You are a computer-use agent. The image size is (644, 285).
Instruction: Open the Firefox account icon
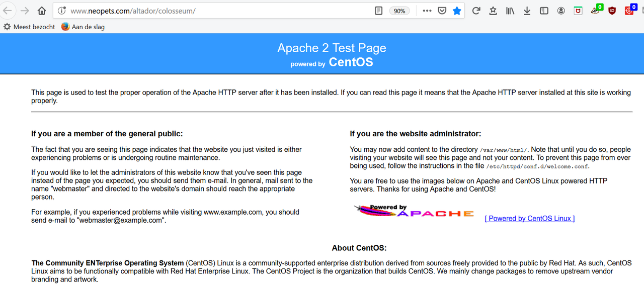pyautogui.click(x=561, y=11)
